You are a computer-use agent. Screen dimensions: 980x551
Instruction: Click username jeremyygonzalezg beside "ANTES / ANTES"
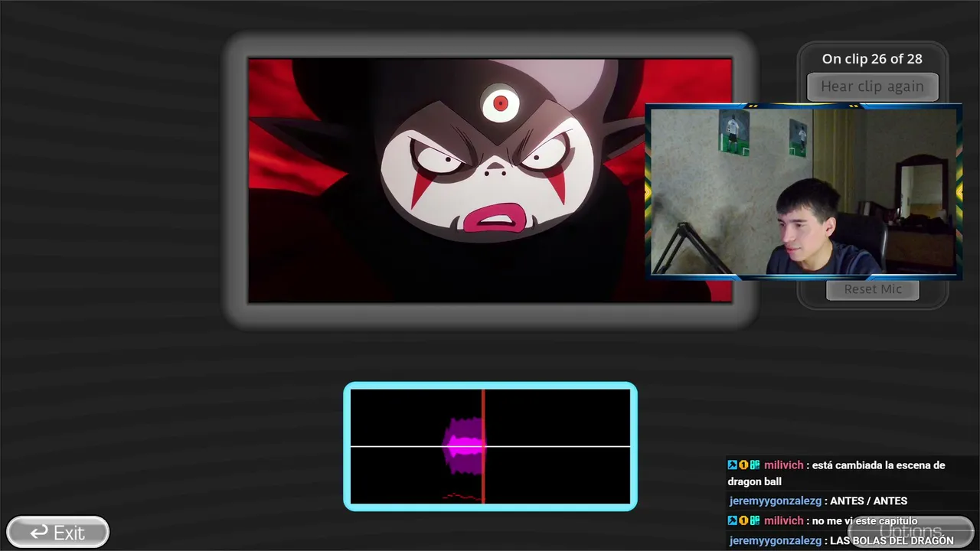point(776,501)
